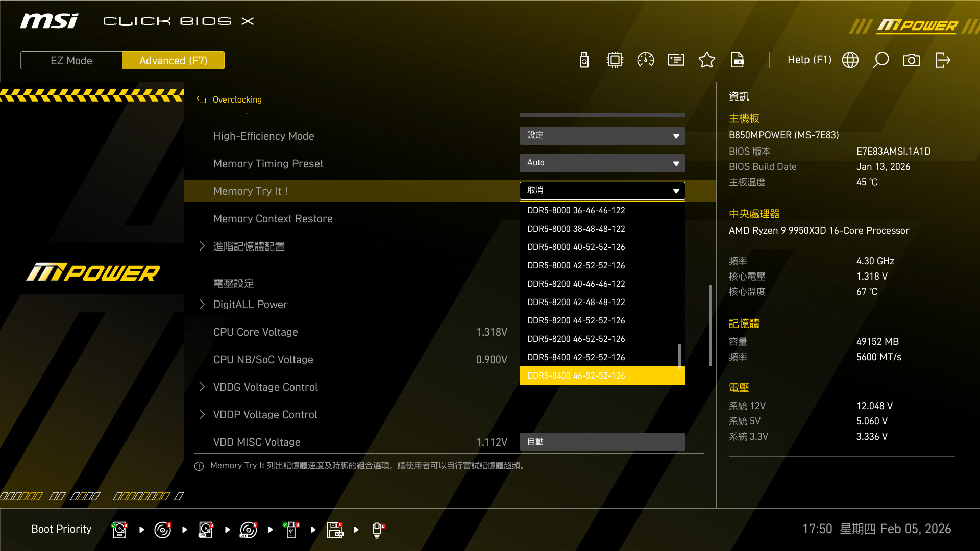
Task: Switch to EZ Mode
Action: [71, 60]
